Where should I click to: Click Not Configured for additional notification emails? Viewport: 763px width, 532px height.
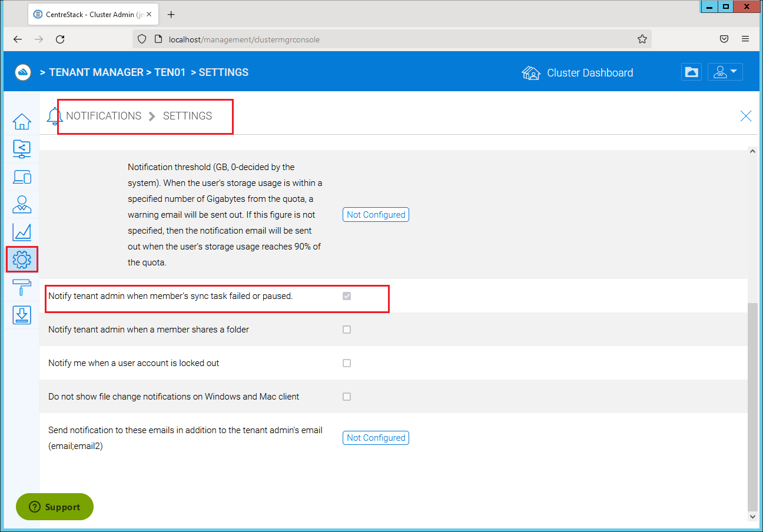click(376, 438)
